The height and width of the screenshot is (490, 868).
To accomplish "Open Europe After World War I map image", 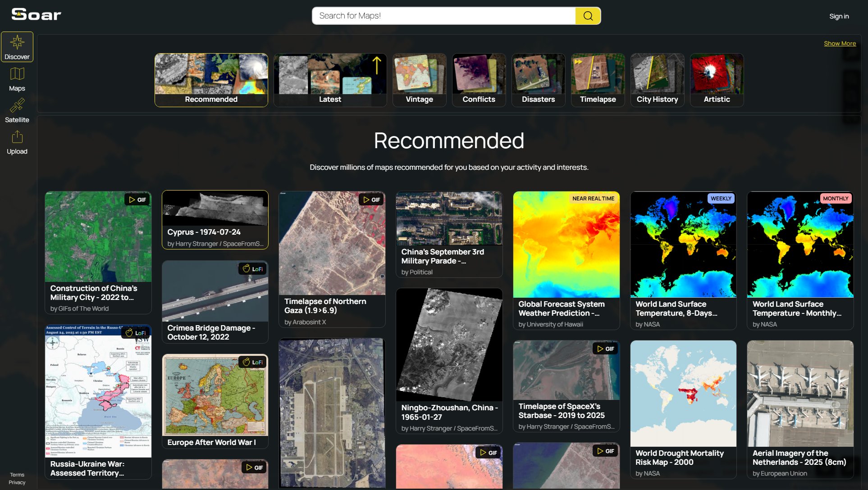I will 215,395.
